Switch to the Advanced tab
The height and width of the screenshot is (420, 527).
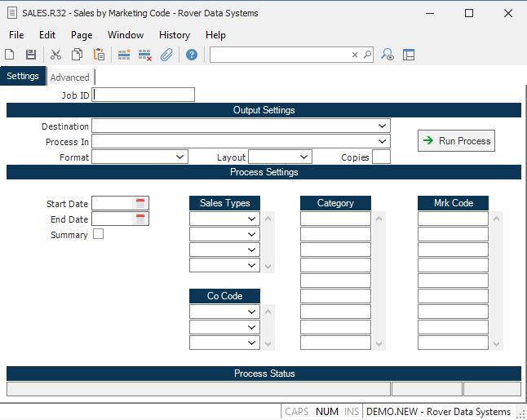70,77
